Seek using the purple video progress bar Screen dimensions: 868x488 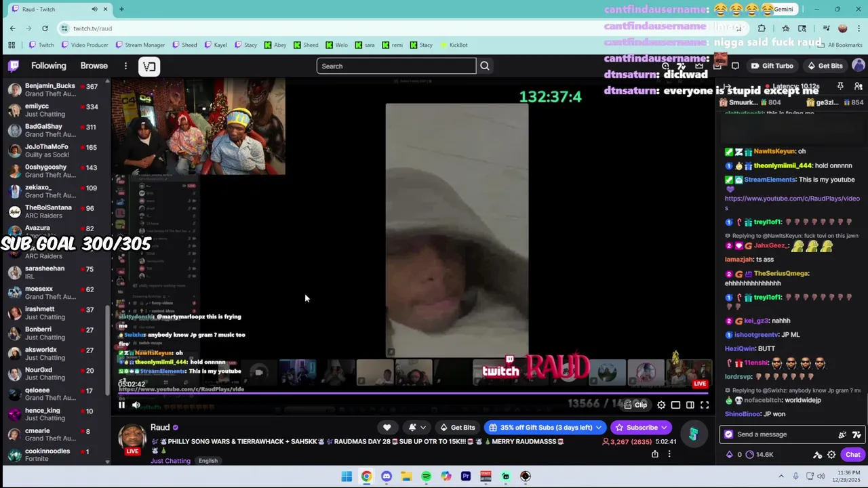click(x=412, y=392)
